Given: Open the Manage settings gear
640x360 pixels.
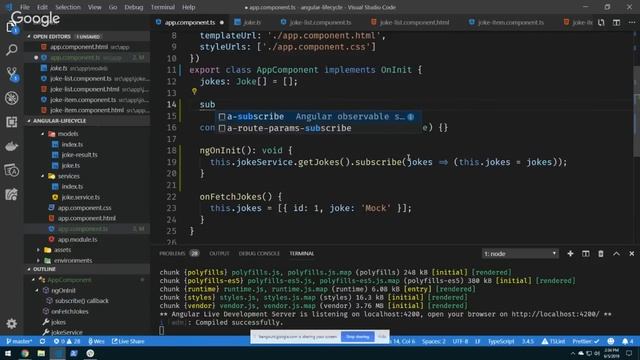Looking at the screenshot, I should (11, 324).
